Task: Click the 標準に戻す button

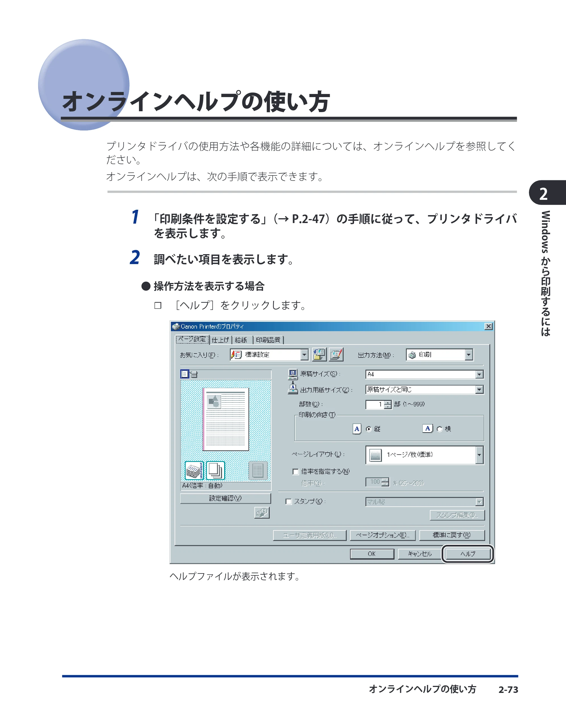Action: (452, 535)
